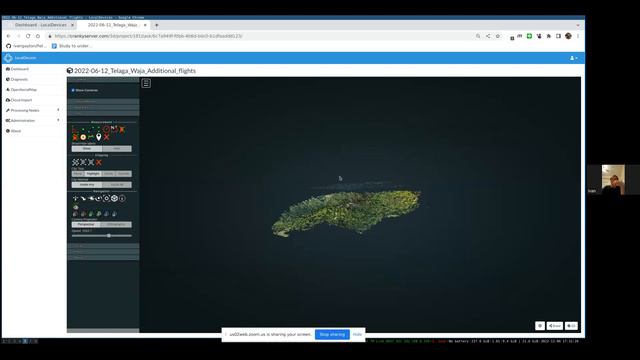Click Hide on the sharing bar
Screen dimensions: 640x360
[x=358, y=334]
